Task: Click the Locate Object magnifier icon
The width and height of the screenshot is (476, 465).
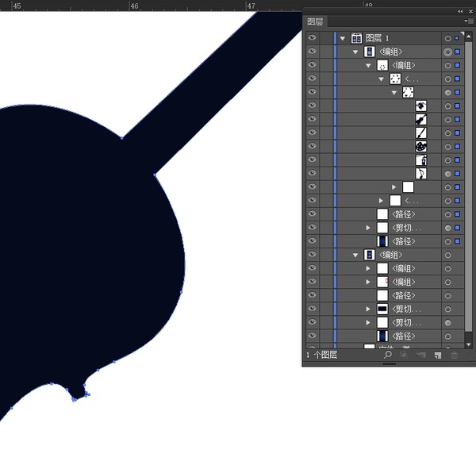Action: pos(388,355)
